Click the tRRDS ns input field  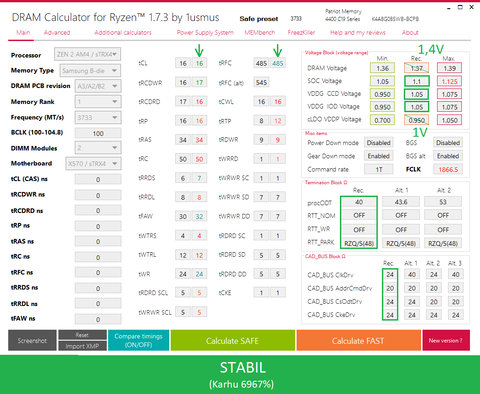pos(98,288)
